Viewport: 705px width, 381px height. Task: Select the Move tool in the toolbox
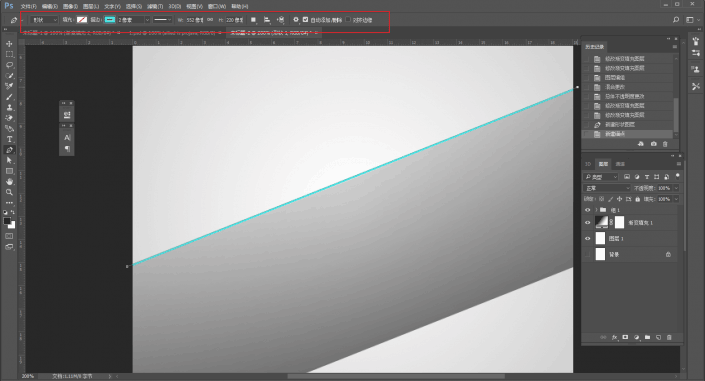9,44
